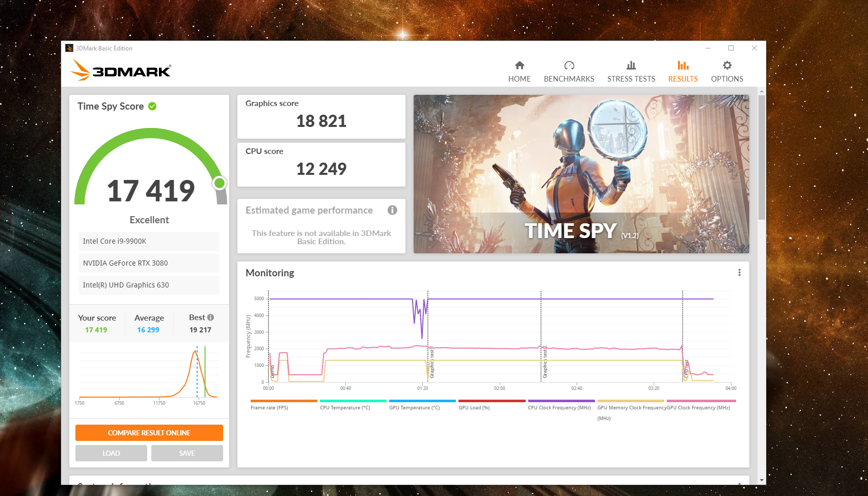The width and height of the screenshot is (868, 496).
Task: Open Estimated game performance info icon
Action: [392, 210]
